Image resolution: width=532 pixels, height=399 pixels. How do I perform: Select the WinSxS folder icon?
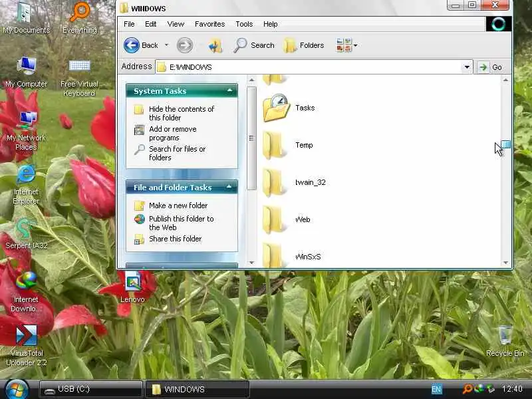pos(273,255)
